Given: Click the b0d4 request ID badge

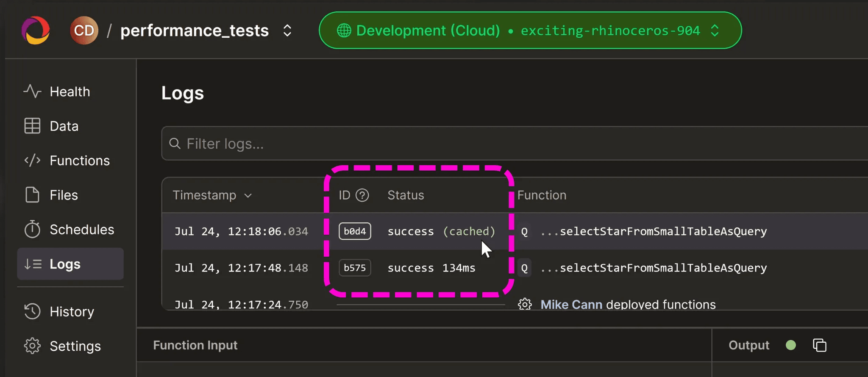Looking at the screenshot, I should point(355,231).
